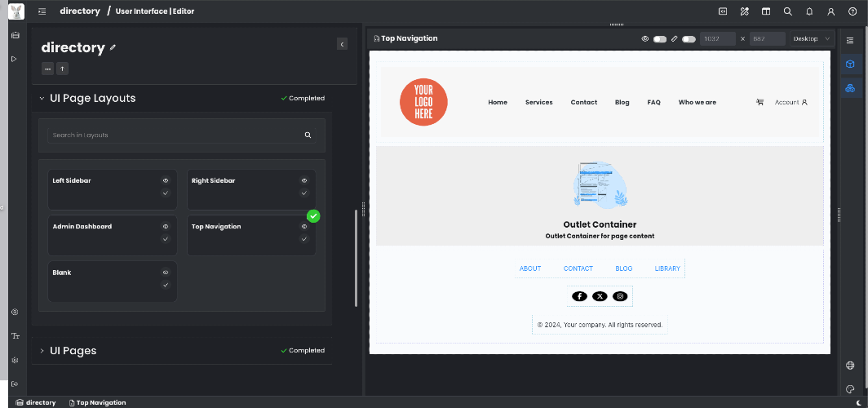Open the help question mark icon
The width and height of the screenshot is (868, 408).
(852, 11)
